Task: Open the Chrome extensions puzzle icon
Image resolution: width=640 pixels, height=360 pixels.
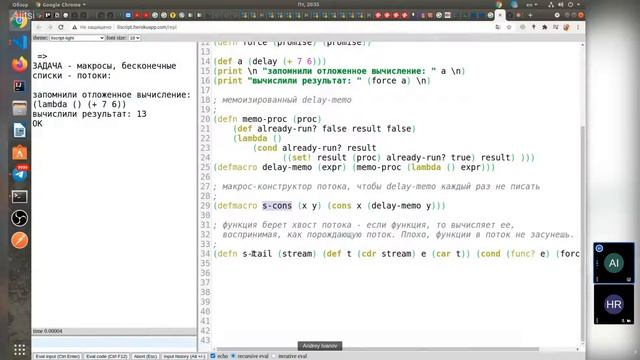Action: [544, 27]
